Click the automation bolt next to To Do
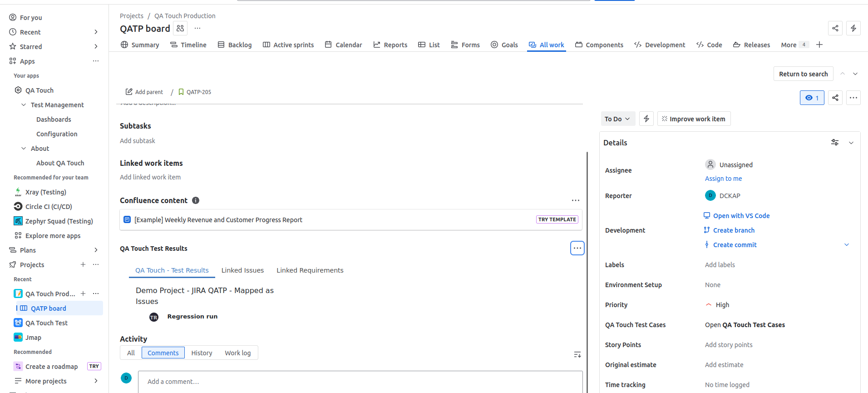The image size is (868, 393). pos(646,119)
